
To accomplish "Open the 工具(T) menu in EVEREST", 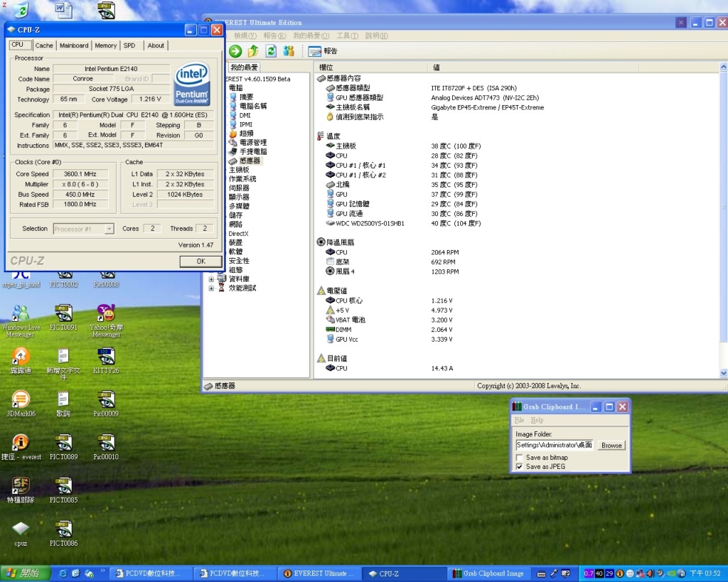I will [347, 36].
